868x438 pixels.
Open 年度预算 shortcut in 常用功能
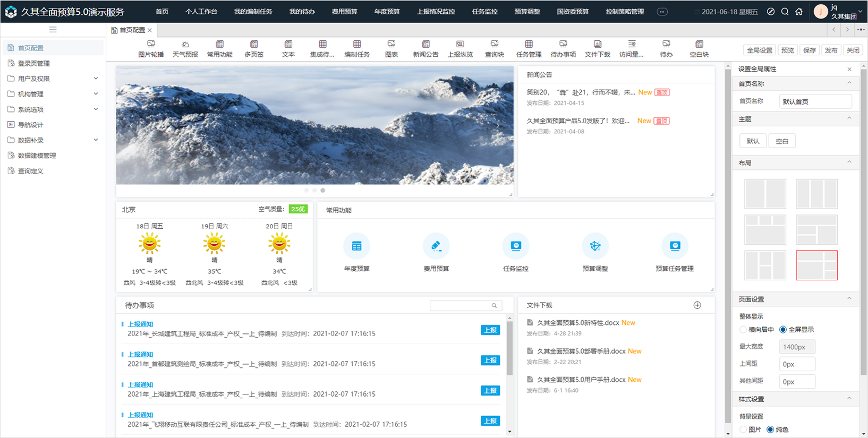[x=356, y=246]
